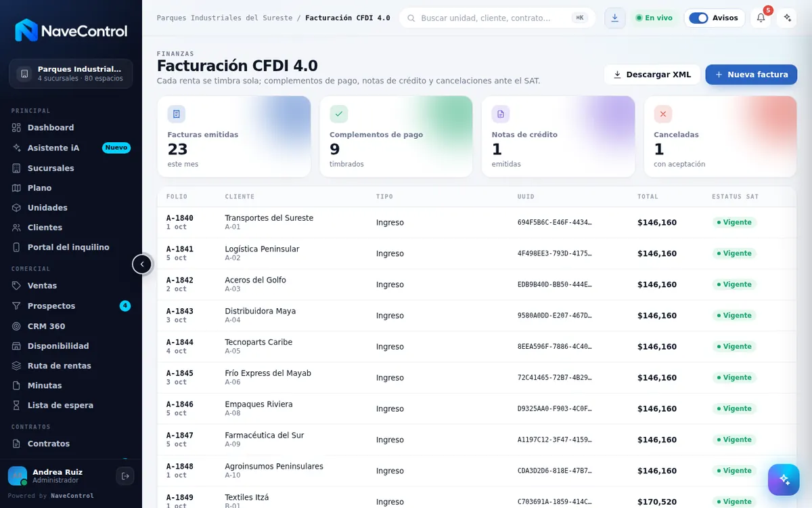This screenshot has height=508, width=812.
Task: Navigate to Unidades
Action: [x=70, y=207]
